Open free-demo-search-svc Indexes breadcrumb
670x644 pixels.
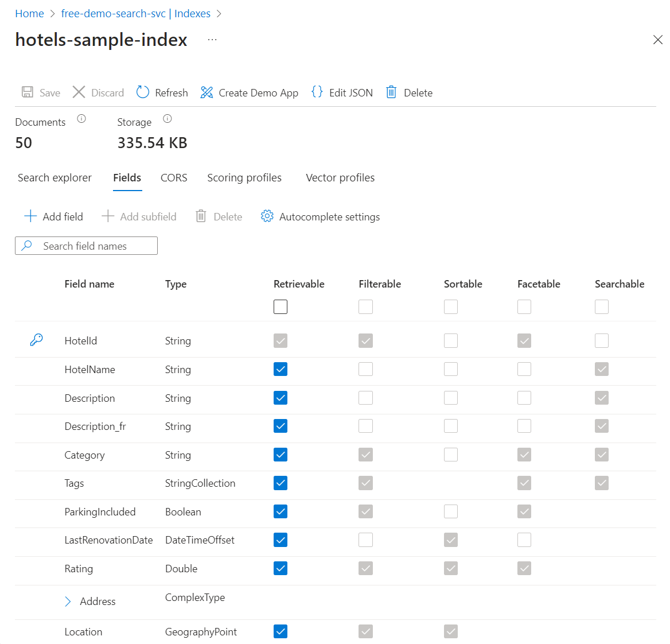point(135,14)
